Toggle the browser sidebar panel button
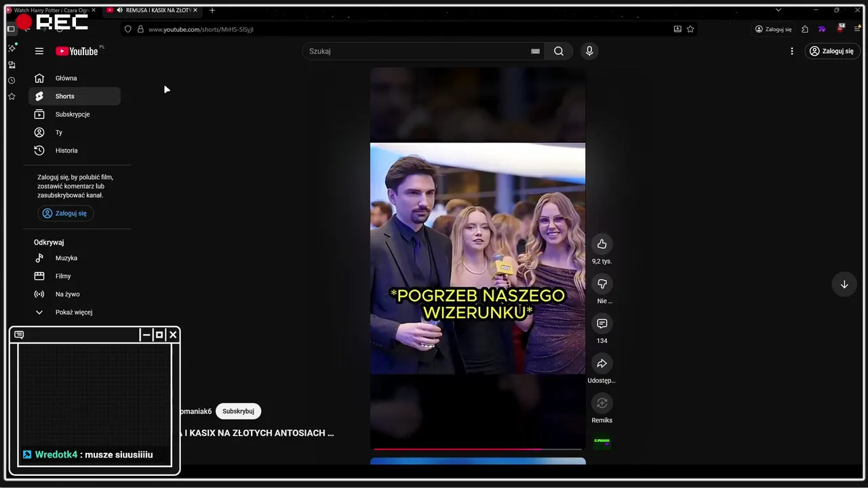Image resolution: width=868 pixels, height=488 pixels. [x=11, y=29]
